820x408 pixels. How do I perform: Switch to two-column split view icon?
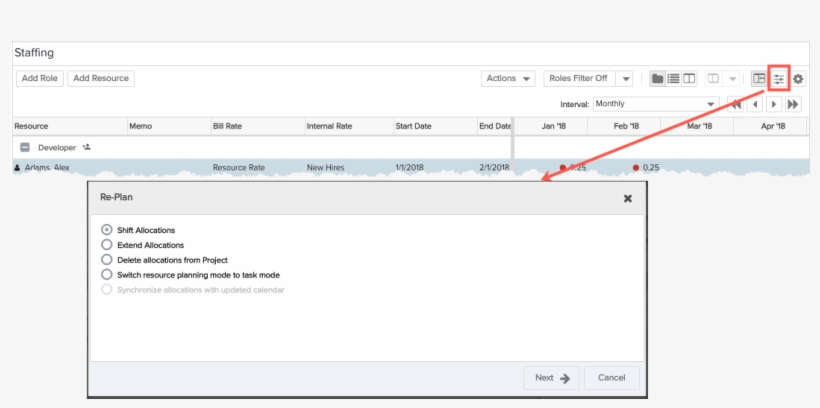click(689, 78)
